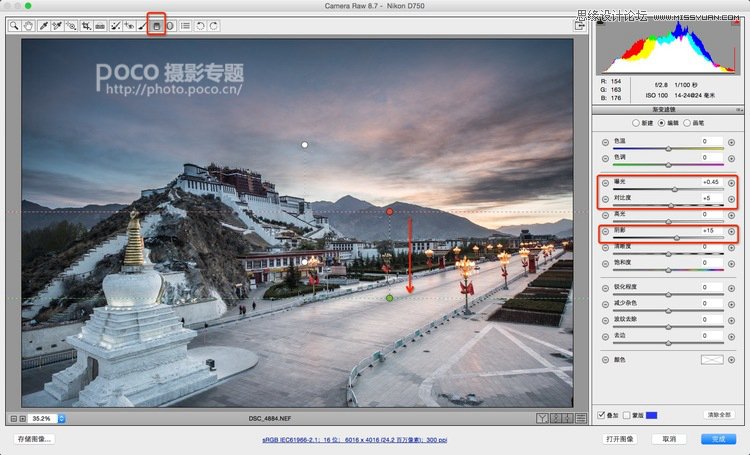Activate the Targeted Adjustment tool
Screen dimensions: 750x455
[71, 26]
